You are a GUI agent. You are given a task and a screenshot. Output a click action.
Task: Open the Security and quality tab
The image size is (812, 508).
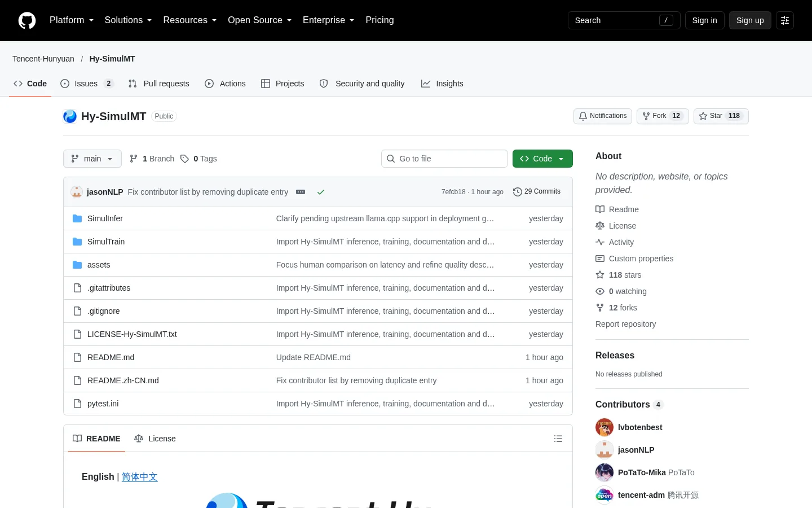[x=362, y=84]
